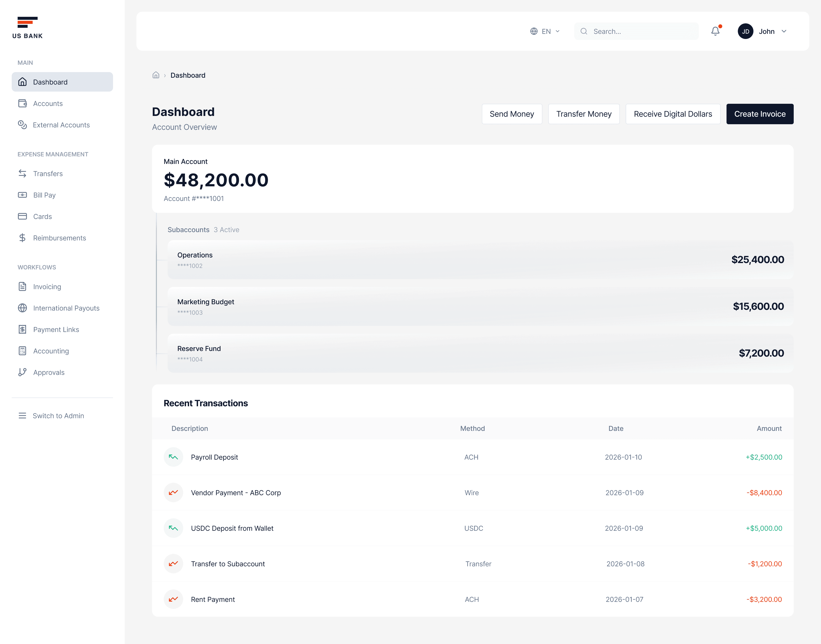821x644 pixels.
Task: Open Reimbursements via the dollar icon
Action: tap(23, 237)
